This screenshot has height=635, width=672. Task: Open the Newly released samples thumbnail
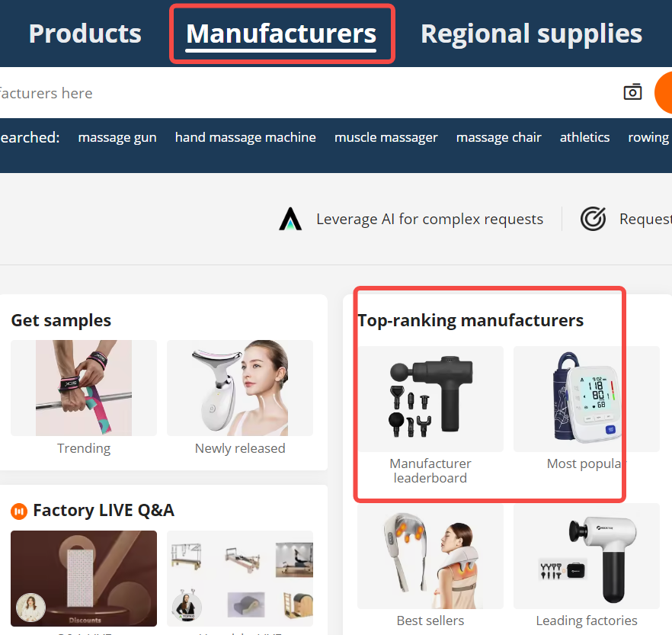[x=240, y=388]
